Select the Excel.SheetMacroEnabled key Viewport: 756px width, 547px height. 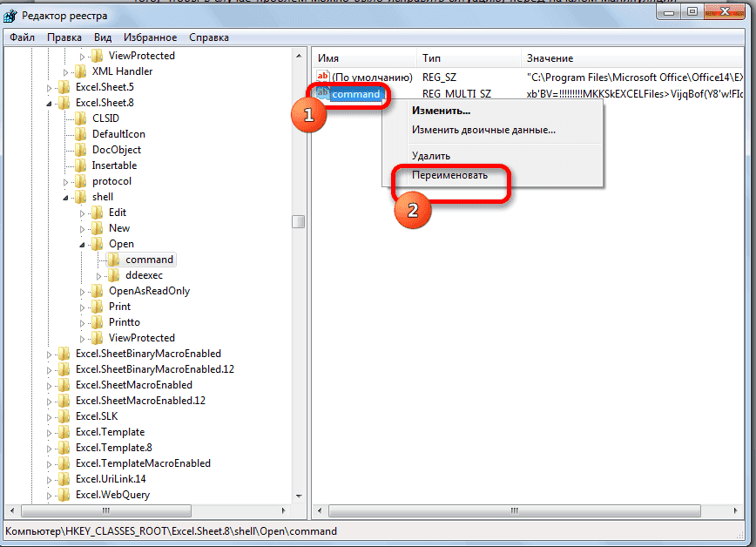[x=134, y=385]
